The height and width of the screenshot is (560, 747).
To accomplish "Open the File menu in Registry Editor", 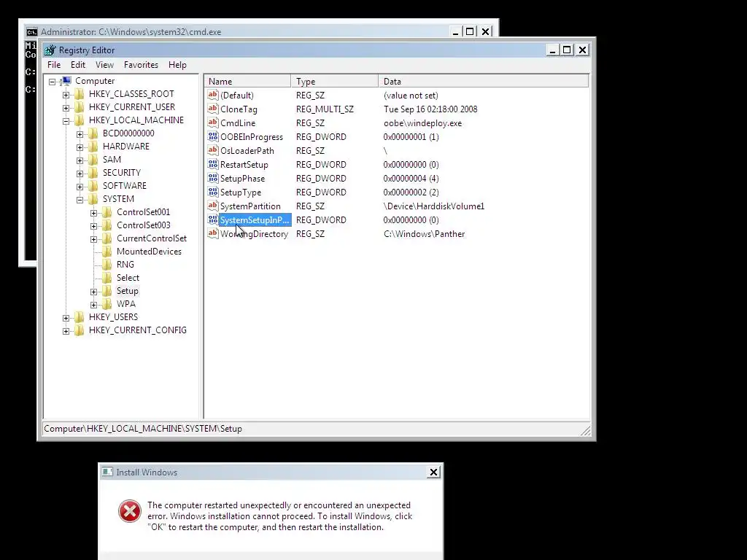I will (x=54, y=65).
